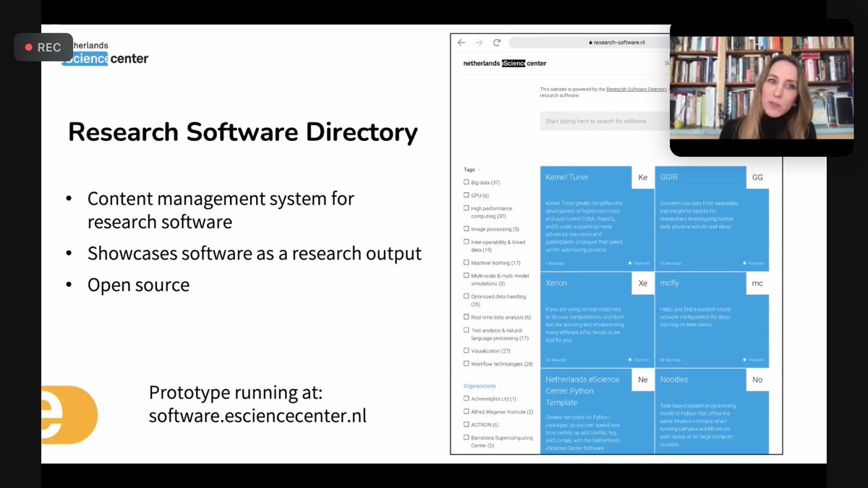Click the speaker video thumbnail
This screenshot has height=488, width=868.
[762, 87]
